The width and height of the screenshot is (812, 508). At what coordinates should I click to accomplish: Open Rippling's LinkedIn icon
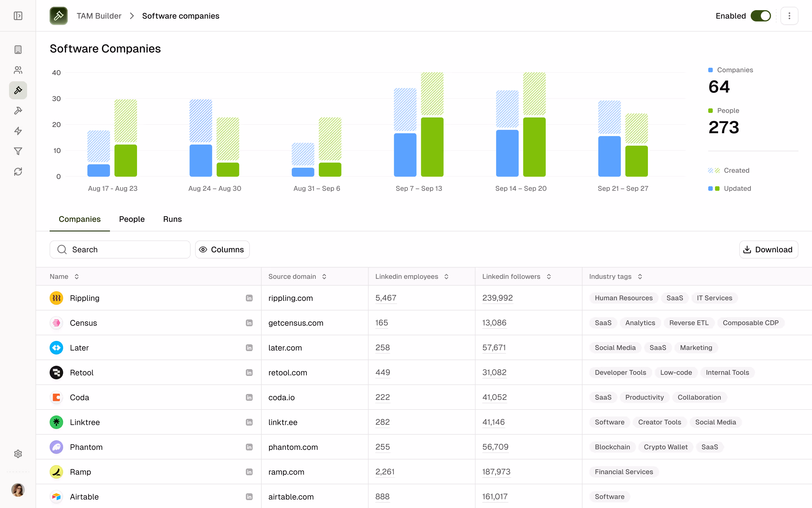tap(249, 298)
